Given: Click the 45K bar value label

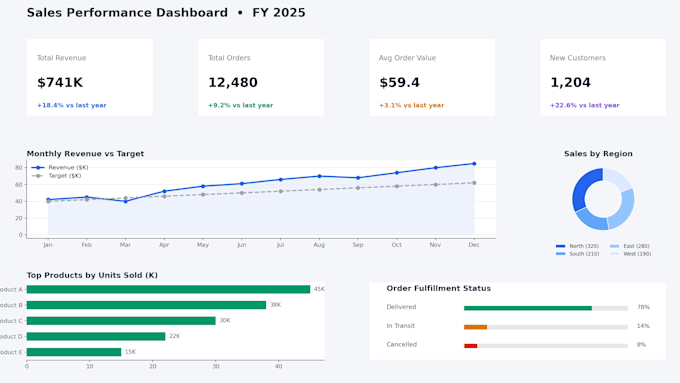Looking at the screenshot, I should click(x=319, y=289).
